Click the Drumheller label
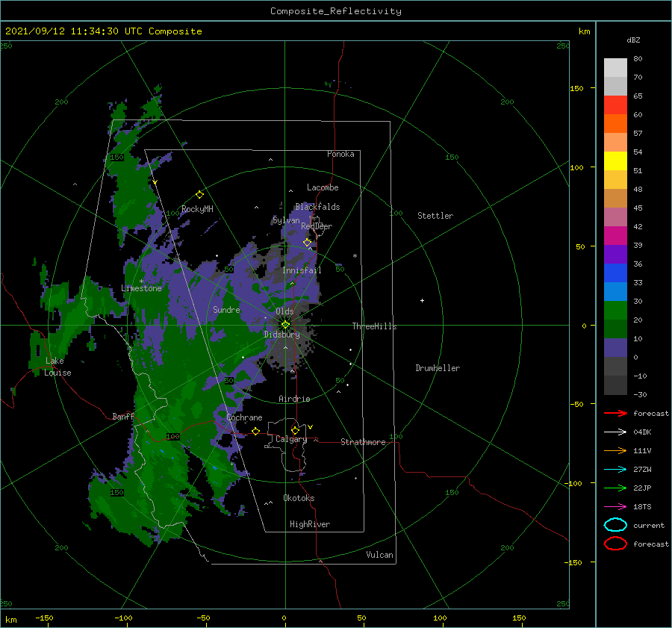The width and height of the screenshot is (672, 628). pyautogui.click(x=438, y=368)
